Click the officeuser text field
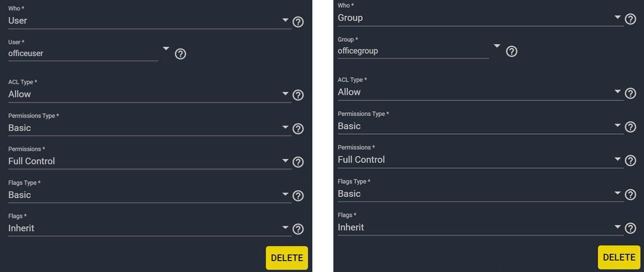This screenshot has width=644, height=272. [83, 53]
